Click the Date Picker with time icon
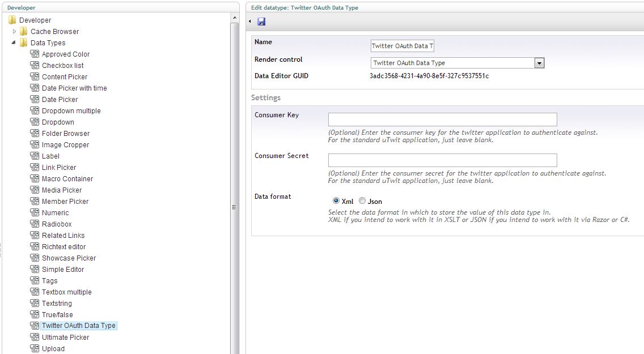644x354 pixels. [35, 88]
